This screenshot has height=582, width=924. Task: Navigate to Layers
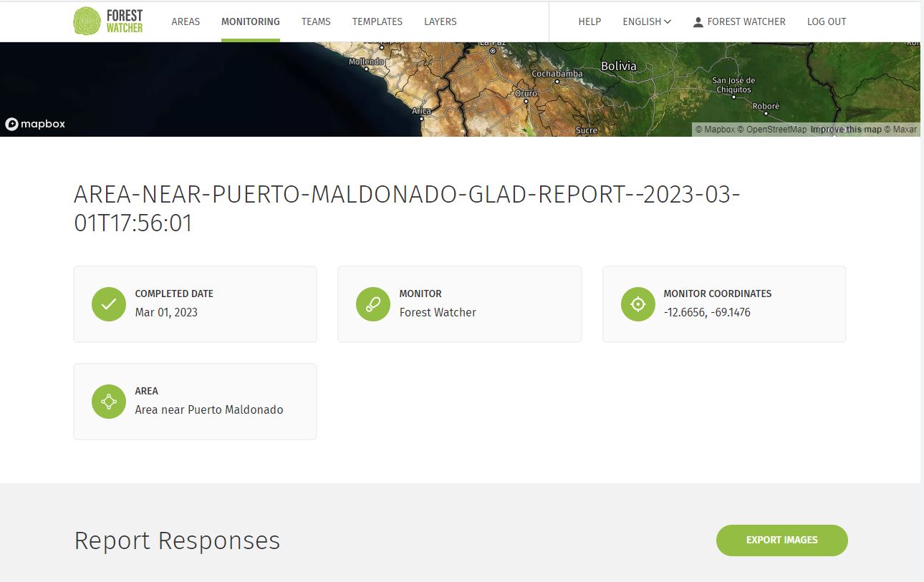(x=440, y=21)
